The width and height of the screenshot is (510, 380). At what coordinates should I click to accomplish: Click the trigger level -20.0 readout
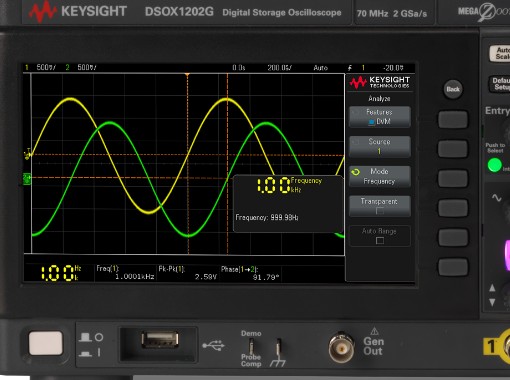pos(393,68)
